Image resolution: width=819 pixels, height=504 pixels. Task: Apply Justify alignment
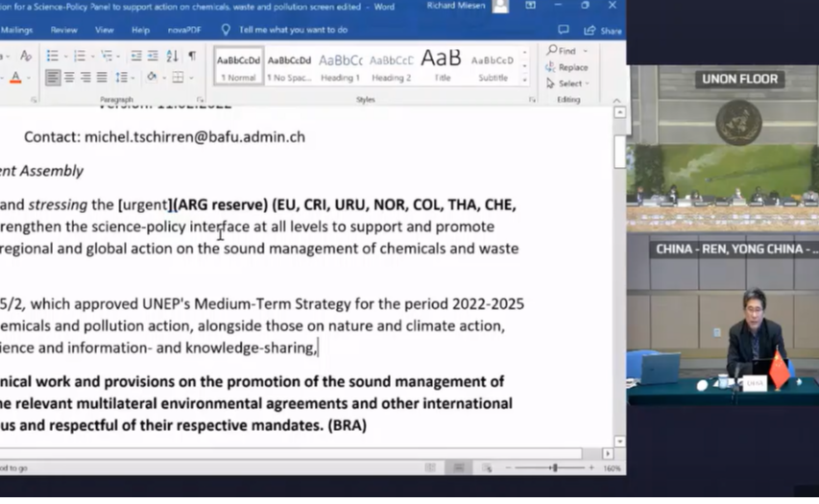(101, 77)
